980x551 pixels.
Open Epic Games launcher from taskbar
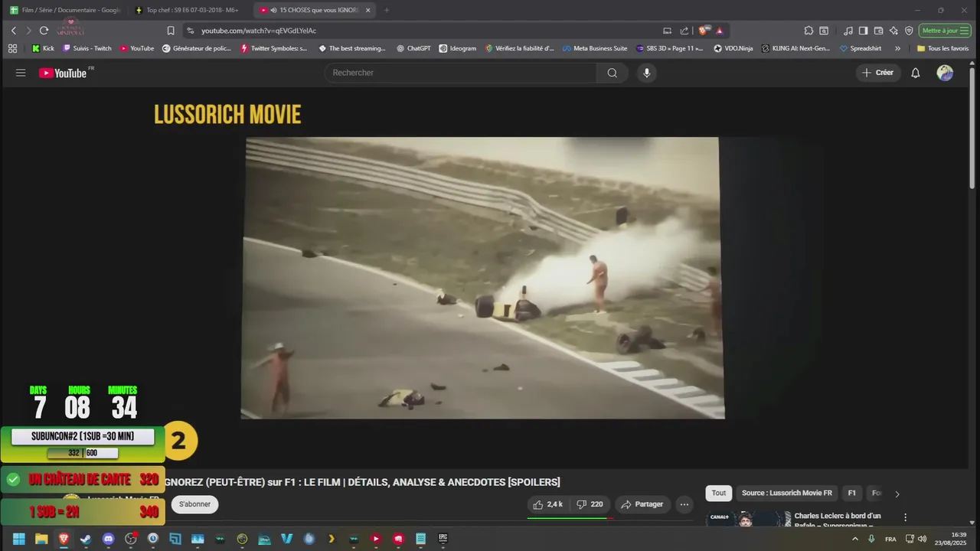tap(443, 539)
